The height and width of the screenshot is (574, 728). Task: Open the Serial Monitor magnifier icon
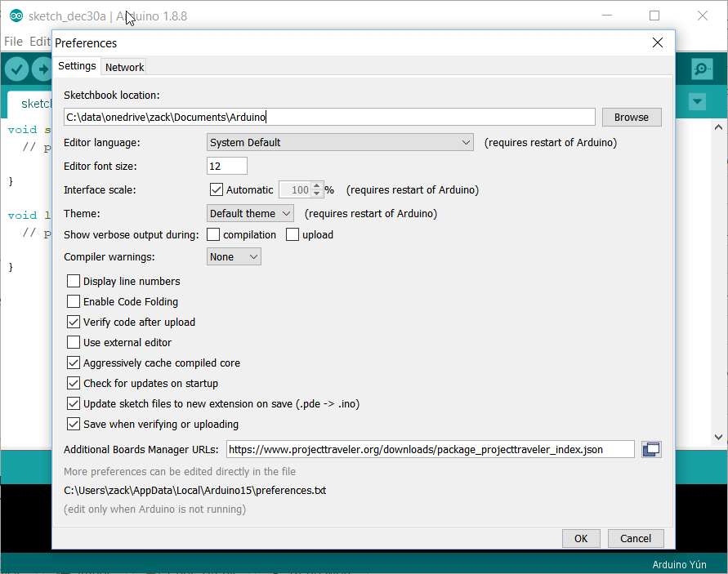pyautogui.click(x=702, y=69)
